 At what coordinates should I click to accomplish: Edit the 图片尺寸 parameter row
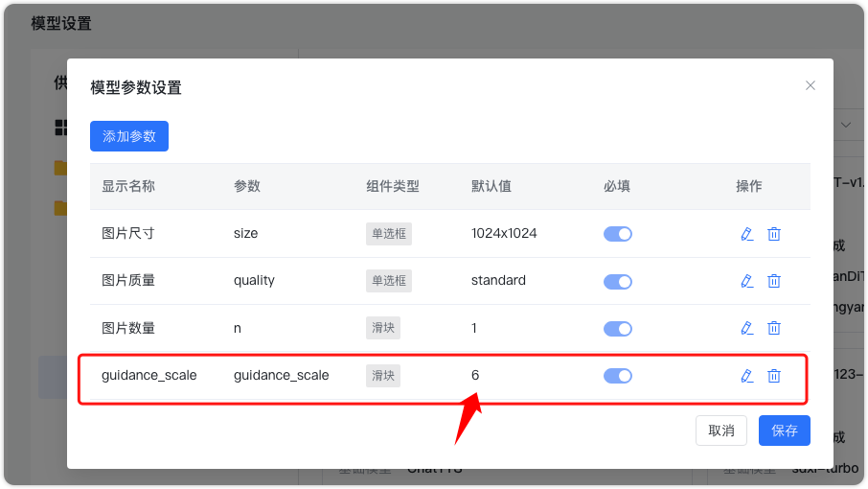tap(747, 234)
